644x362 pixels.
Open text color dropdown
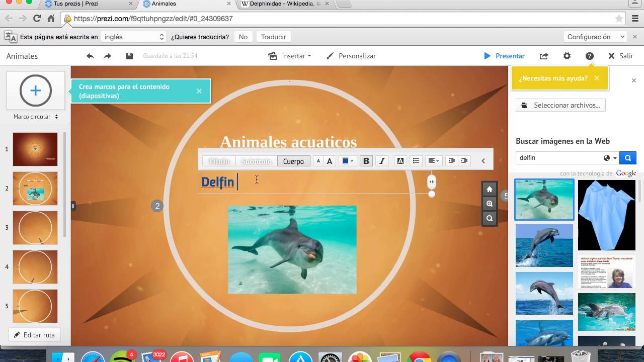click(348, 161)
